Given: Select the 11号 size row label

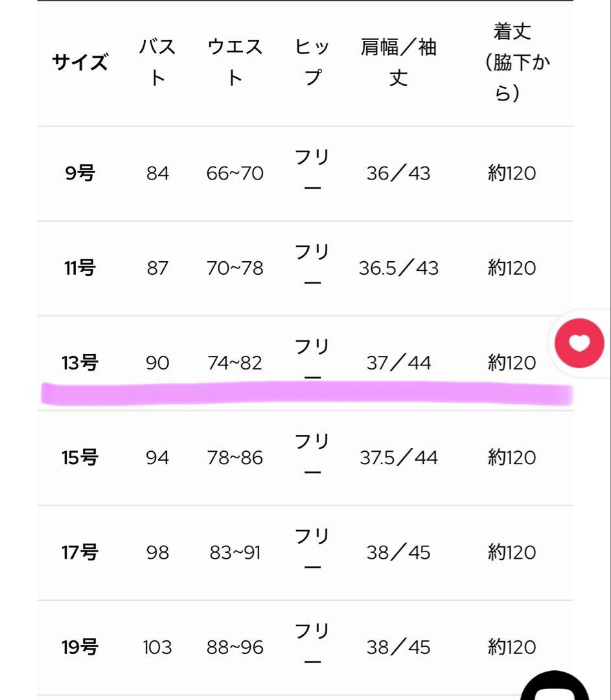Looking at the screenshot, I should (80, 268).
